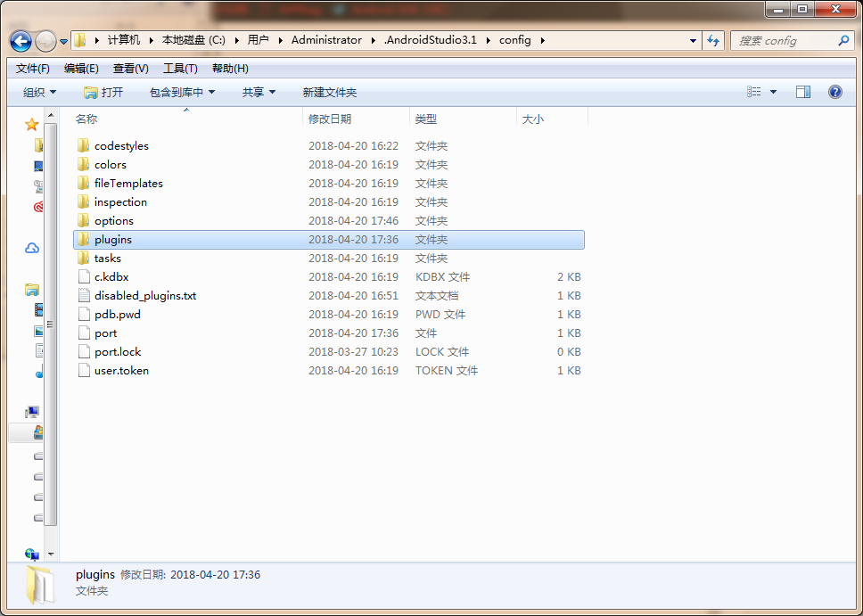
Task: Click the folder icon in address bar
Action: (x=80, y=40)
